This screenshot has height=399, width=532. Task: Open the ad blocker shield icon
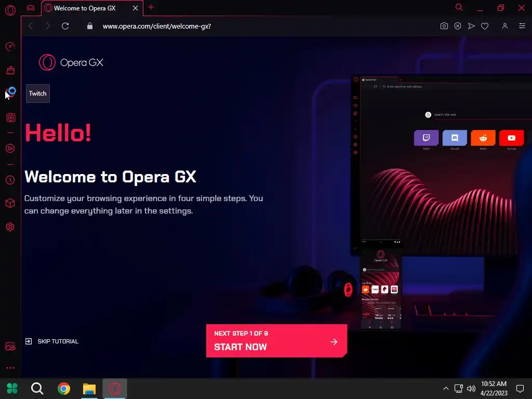click(458, 26)
